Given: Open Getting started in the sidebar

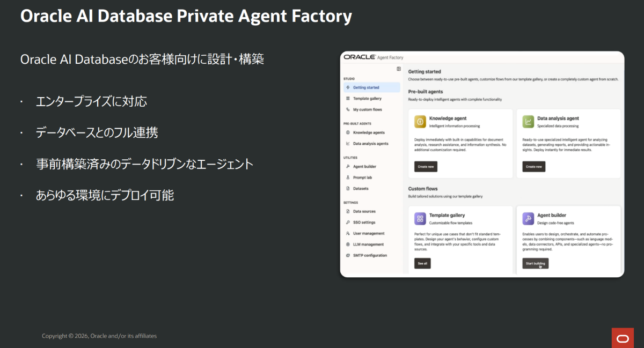Looking at the screenshot, I should [366, 87].
